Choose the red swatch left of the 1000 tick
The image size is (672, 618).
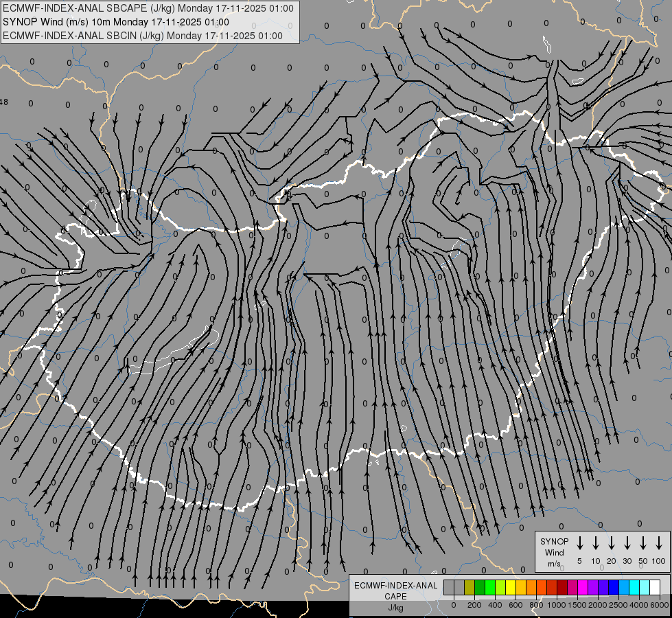[552, 587]
